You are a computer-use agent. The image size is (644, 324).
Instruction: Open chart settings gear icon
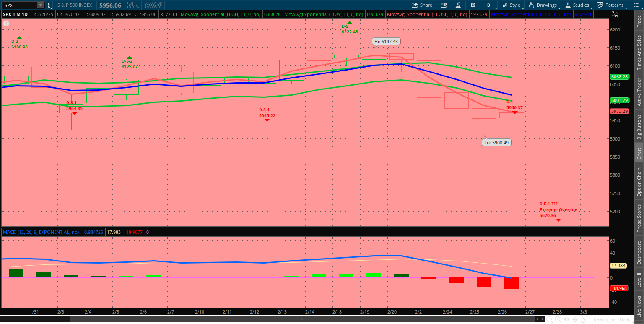[473, 5]
